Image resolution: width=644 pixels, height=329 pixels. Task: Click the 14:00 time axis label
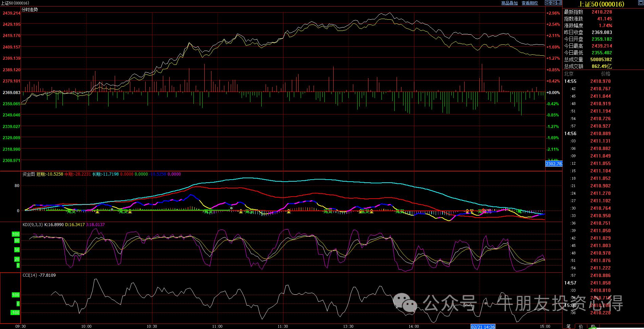pyautogui.click(x=414, y=326)
